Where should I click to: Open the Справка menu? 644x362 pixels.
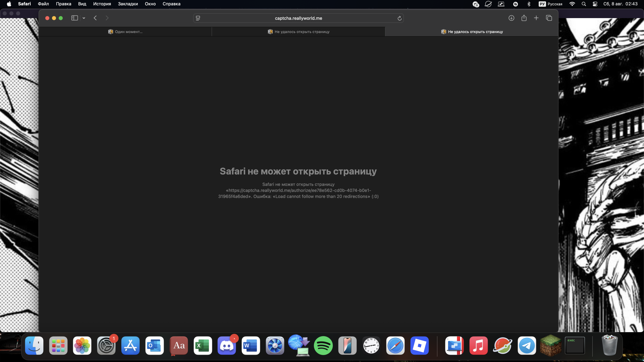click(171, 4)
